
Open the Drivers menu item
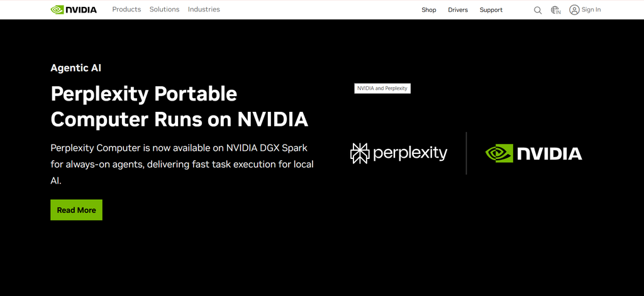(x=458, y=10)
